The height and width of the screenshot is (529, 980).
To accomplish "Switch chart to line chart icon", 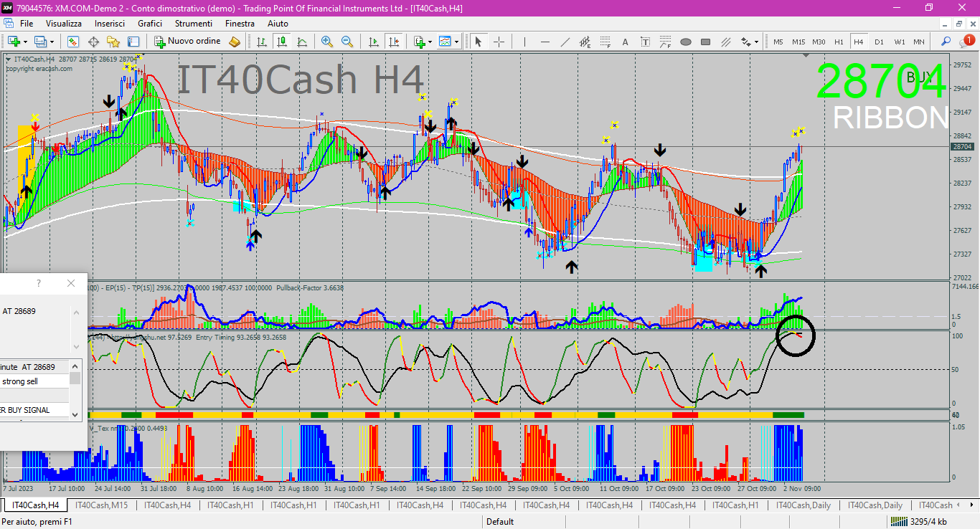I will click(302, 42).
